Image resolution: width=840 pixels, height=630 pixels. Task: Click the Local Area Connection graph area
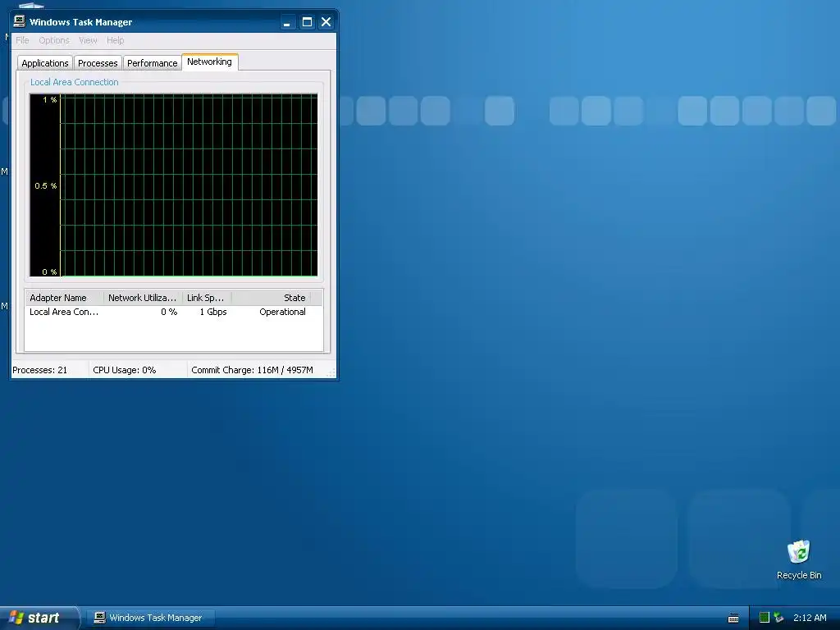pyautogui.click(x=174, y=185)
